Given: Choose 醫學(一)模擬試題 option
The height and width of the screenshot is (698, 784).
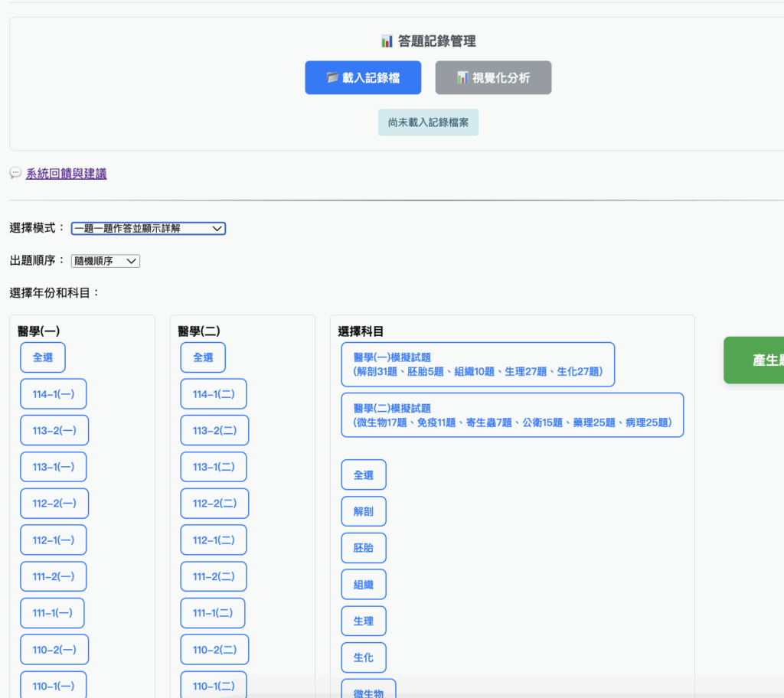Looking at the screenshot, I should (x=478, y=364).
